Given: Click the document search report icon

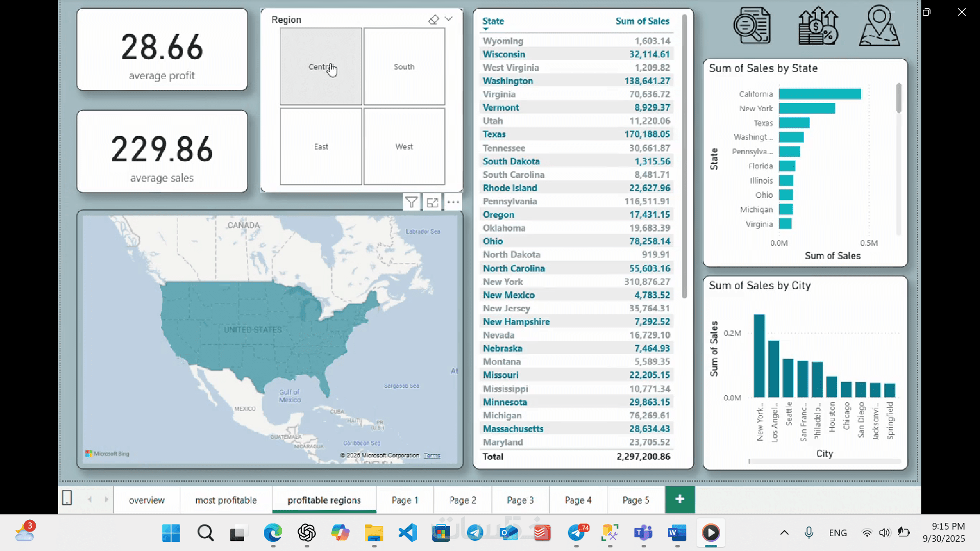Looking at the screenshot, I should click(x=752, y=26).
